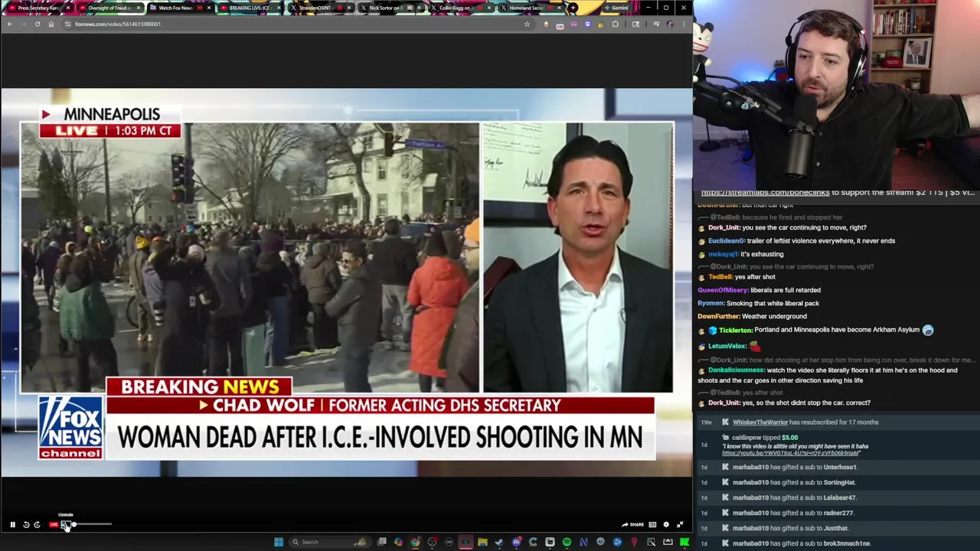
Task: Go back in the browser
Action: [10, 24]
